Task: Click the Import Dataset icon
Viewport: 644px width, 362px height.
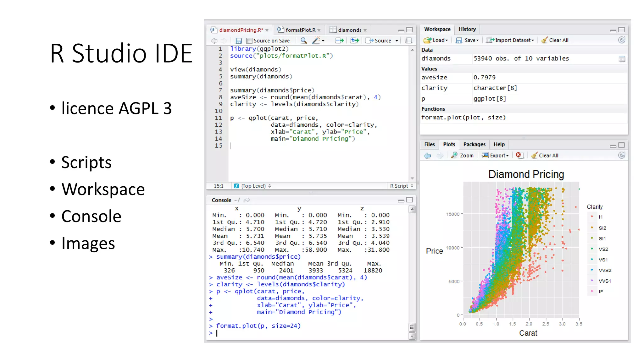Action: pyautogui.click(x=490, y=40)
